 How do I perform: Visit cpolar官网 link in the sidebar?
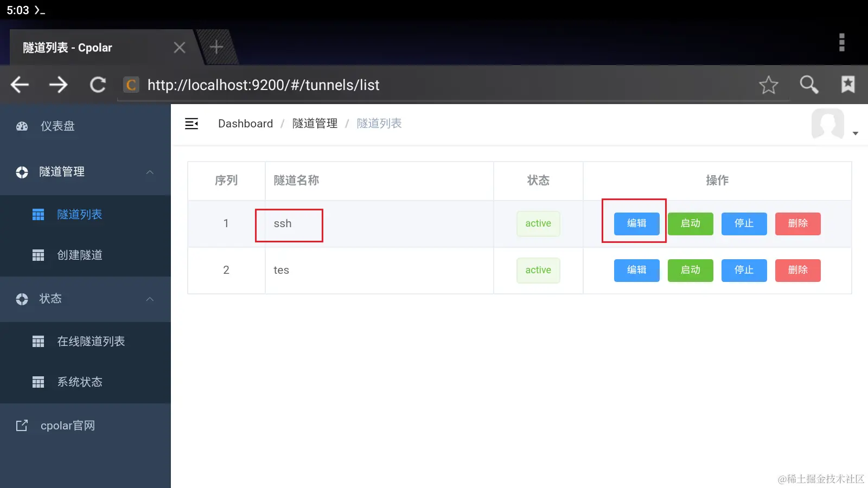coord(85,426)
